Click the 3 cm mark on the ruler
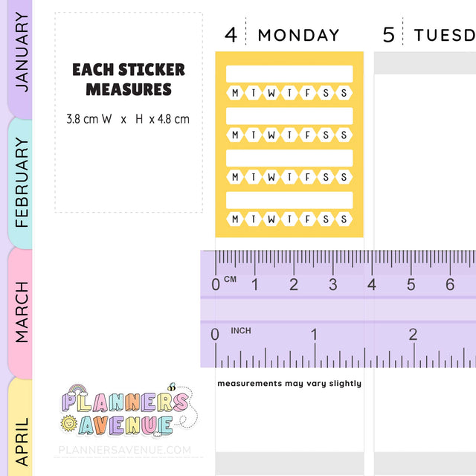Image resolution: width=476 pixels, height=476 pixels. point(332,283)
